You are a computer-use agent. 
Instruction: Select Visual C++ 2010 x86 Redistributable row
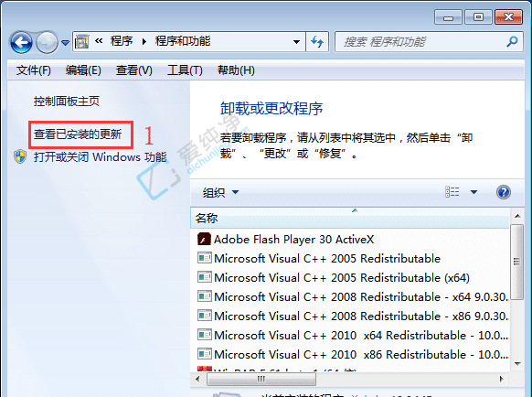[x=350, y=355]
